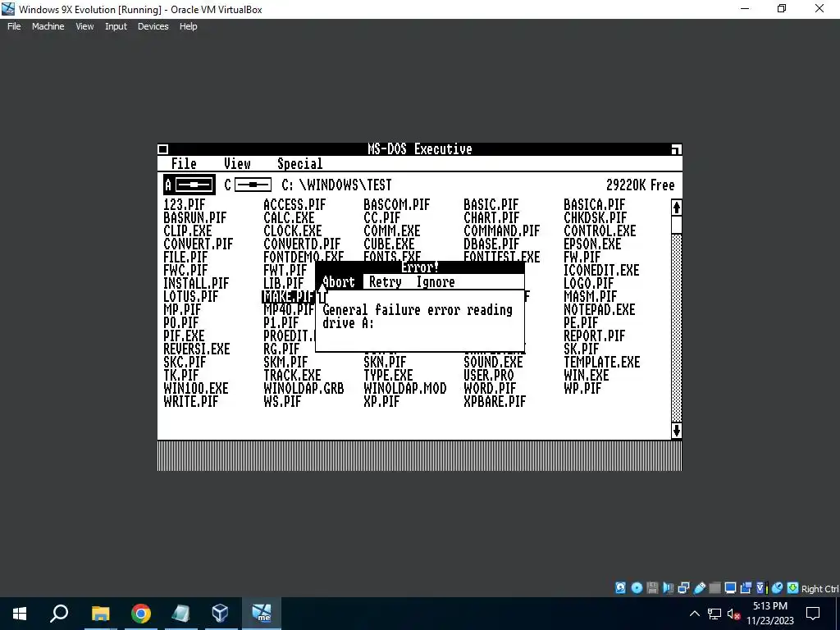Click the muted volume icon in system tray
This screenshot has width=840, height=630.
pos(733,614)
